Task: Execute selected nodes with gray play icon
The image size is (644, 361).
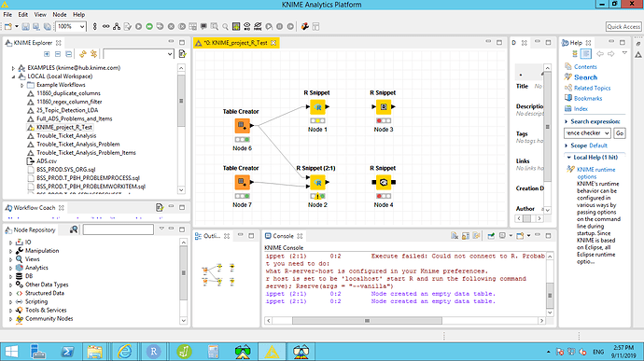Action: click(138, 26)
